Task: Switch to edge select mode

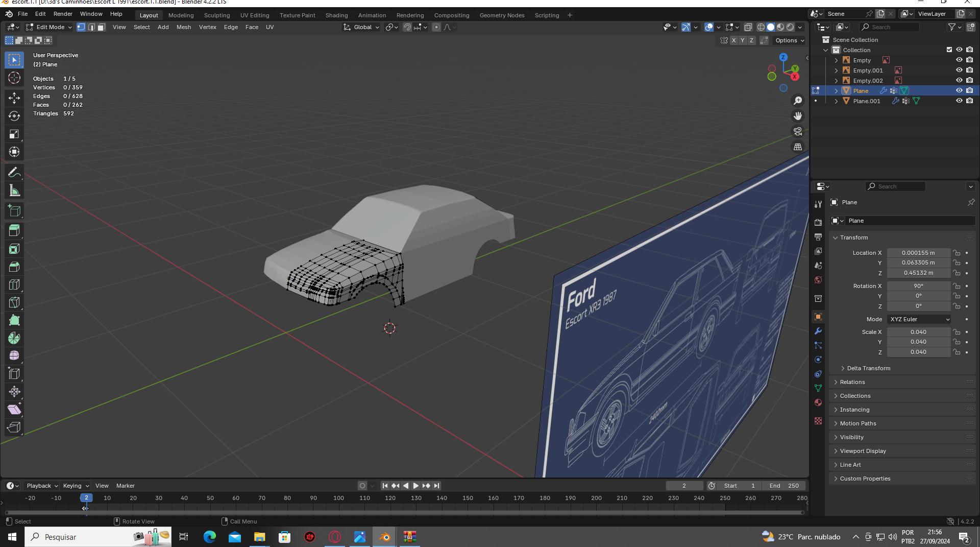Action: coord(91,27)
